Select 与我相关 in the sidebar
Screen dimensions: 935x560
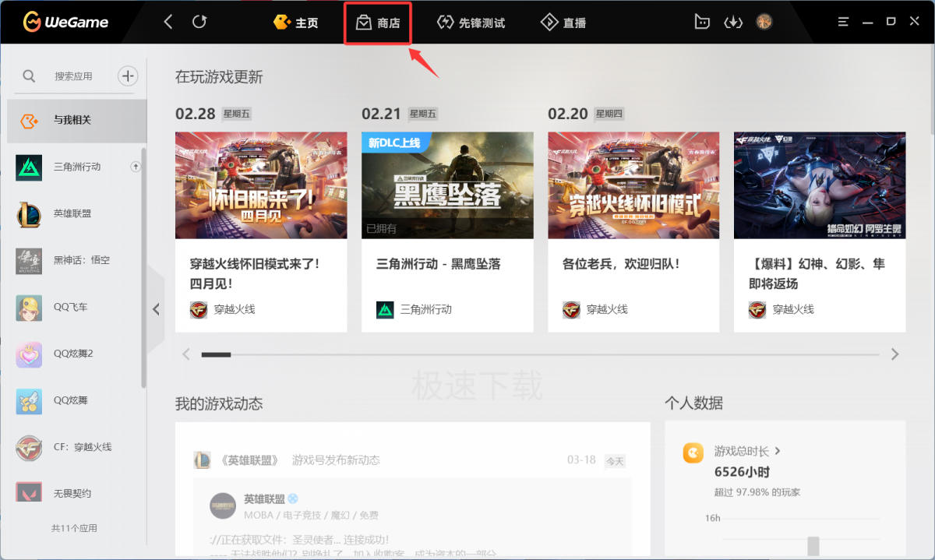(77, 121)
